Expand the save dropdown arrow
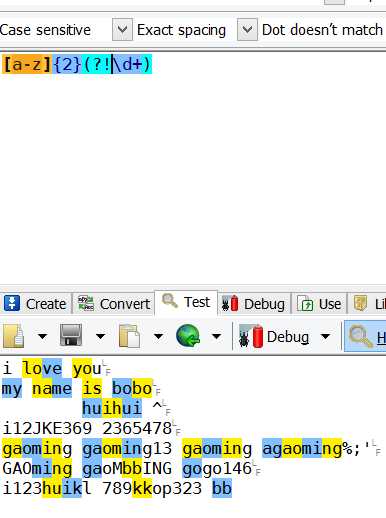Image resolution: width=386 pixels, height=518 pixels. point(100,336)
